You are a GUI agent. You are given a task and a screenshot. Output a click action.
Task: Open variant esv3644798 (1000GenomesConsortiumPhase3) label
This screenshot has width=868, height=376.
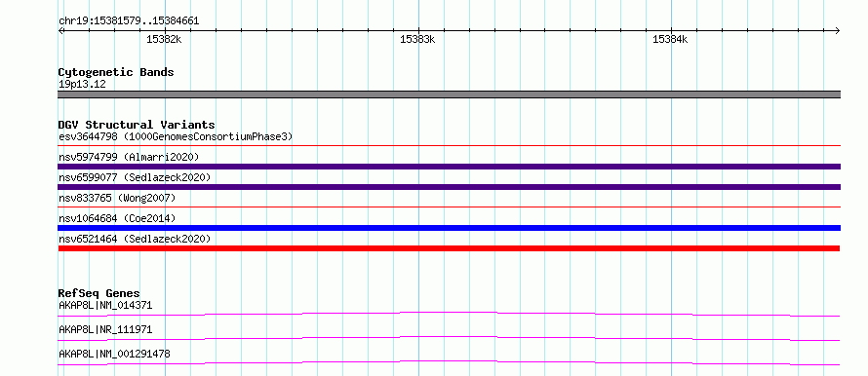(x=176, y=136)
